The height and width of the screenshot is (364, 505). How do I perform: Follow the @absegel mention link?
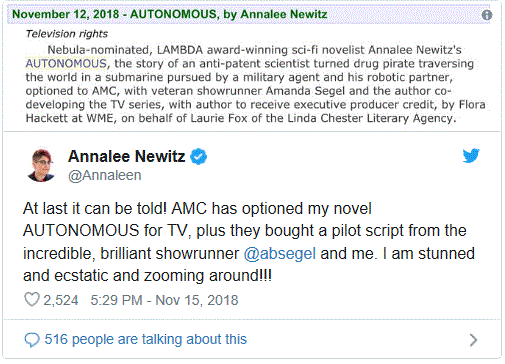pyautogui.click(x=280, y=254)
